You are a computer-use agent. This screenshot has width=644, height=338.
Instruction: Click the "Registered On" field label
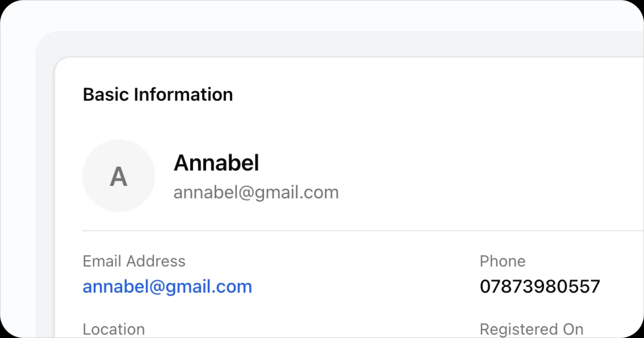[531, 329]
